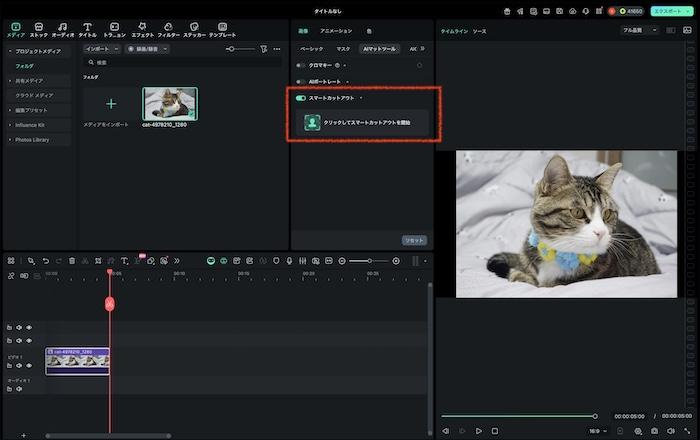The image size is (700, 440).
Task: Open the ステッカー (Stickers) library
Action: tap(193, 29)
